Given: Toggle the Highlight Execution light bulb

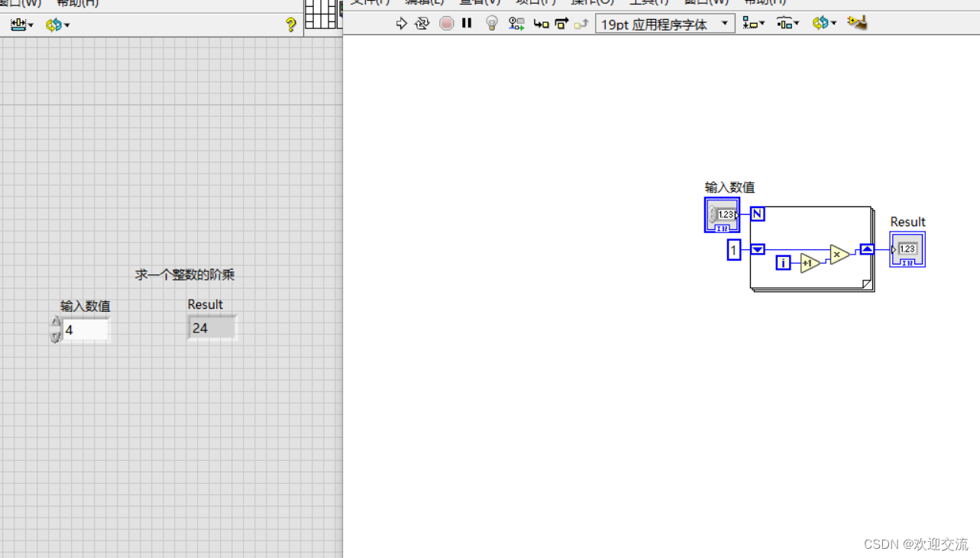Looking at the screenshot, I should click(492, 24).
